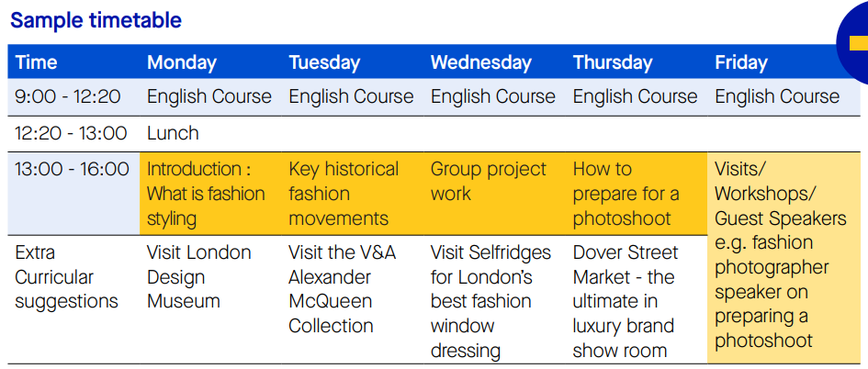Click the 13:00 - 16:00 time slot
868x369 pixels.
tap(72, 169)
